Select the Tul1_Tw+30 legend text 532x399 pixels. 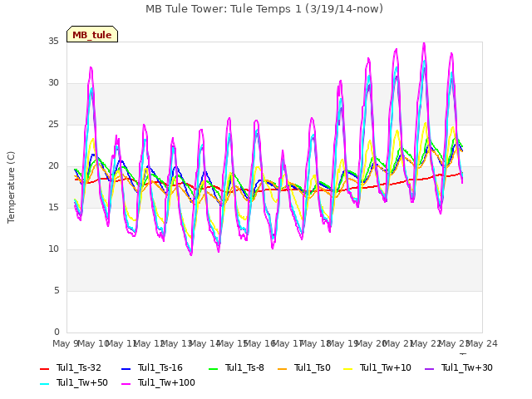point(467,367)
